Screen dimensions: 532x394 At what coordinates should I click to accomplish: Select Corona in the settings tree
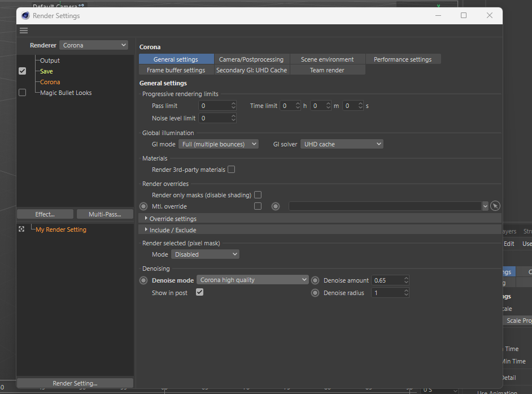coord(50,82)
